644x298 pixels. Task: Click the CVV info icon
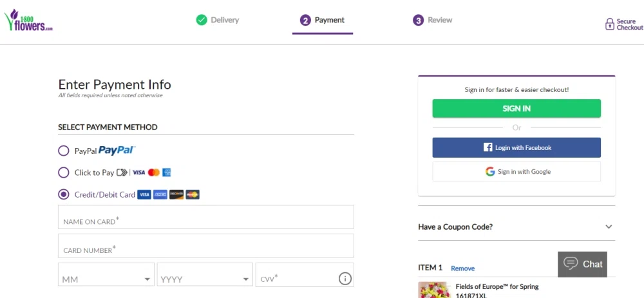(345, 279)
